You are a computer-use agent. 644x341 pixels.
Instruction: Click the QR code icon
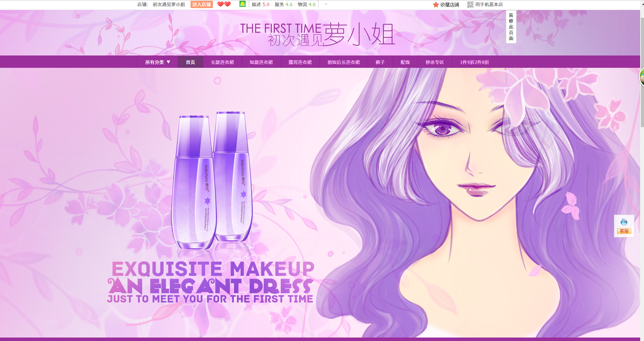point(470,5)
